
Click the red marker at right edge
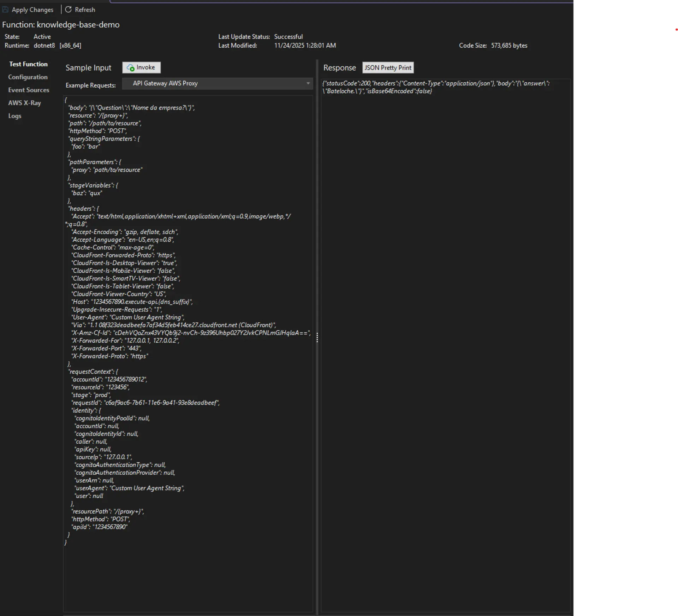676,31
